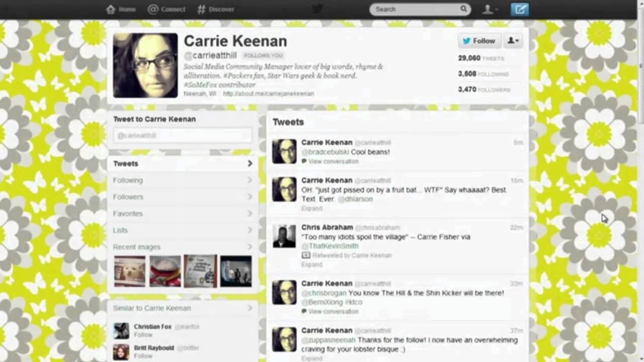The height and width of the screenshot is (362, 644).
Task: Click the Twitter bird logo in top bar
Action: click(x=317, y=9)
